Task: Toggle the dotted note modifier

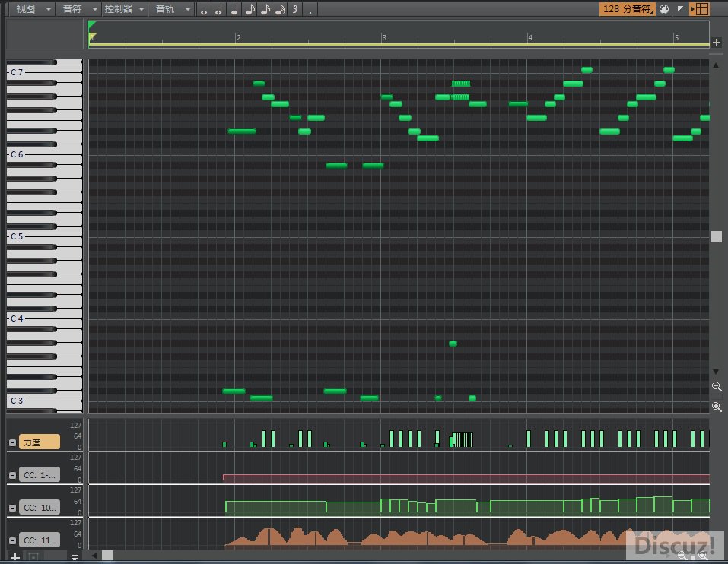Action: 310,10
